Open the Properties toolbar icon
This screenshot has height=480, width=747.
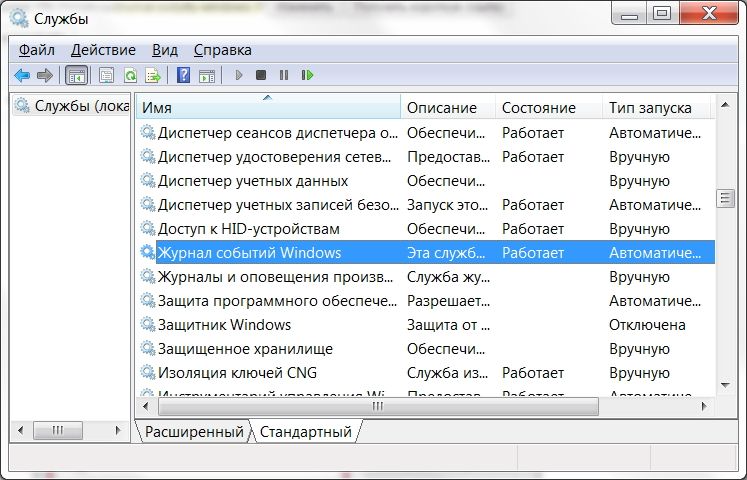point(106,75)
